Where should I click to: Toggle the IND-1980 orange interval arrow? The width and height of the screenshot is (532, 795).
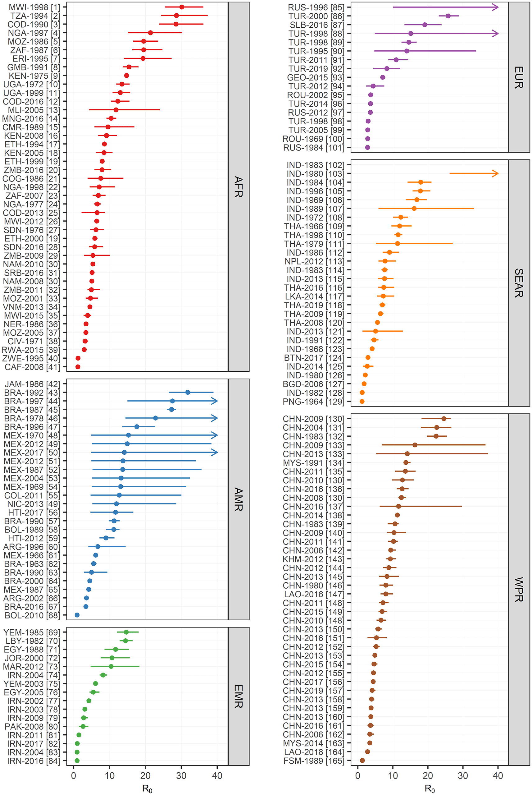click(x=495, y=173)
